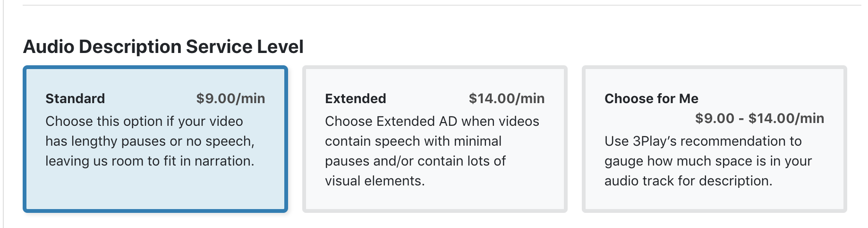Click the words 'visual elements.' in Extended card
Image resolution: width=868 pixels, height=228 pixels.
click(375, 181)
